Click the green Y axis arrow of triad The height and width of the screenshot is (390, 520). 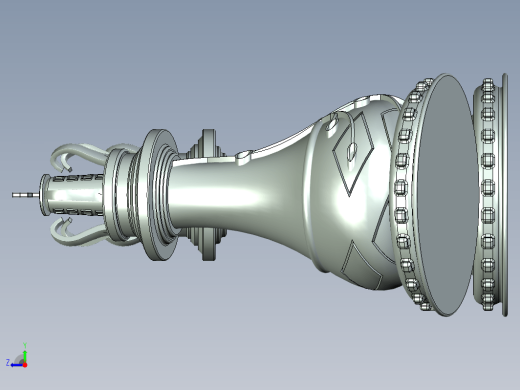pos(25,355)
